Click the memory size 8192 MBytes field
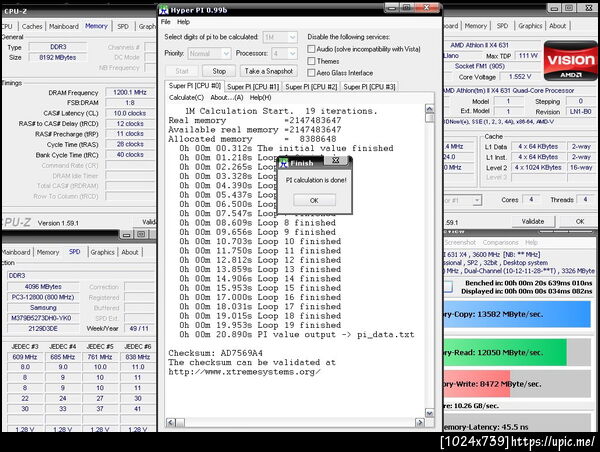This screenshot has width=600, height=452. 58,57
